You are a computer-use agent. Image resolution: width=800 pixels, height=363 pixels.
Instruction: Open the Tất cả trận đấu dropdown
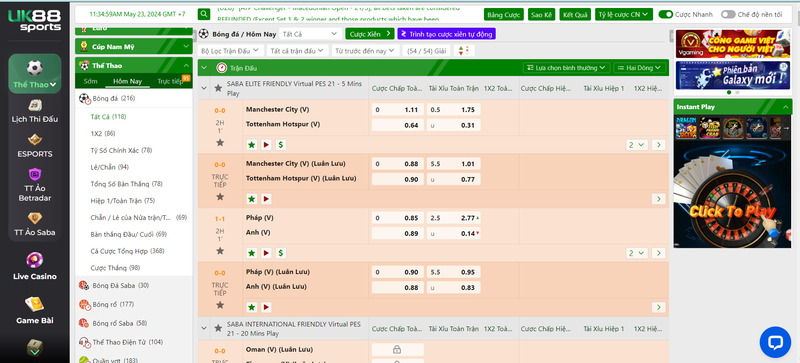pyautogui.click(x=297, y=51)
